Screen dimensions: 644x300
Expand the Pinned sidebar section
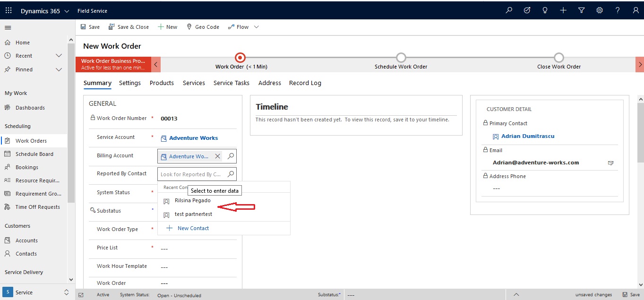click(x=59, y=69)
